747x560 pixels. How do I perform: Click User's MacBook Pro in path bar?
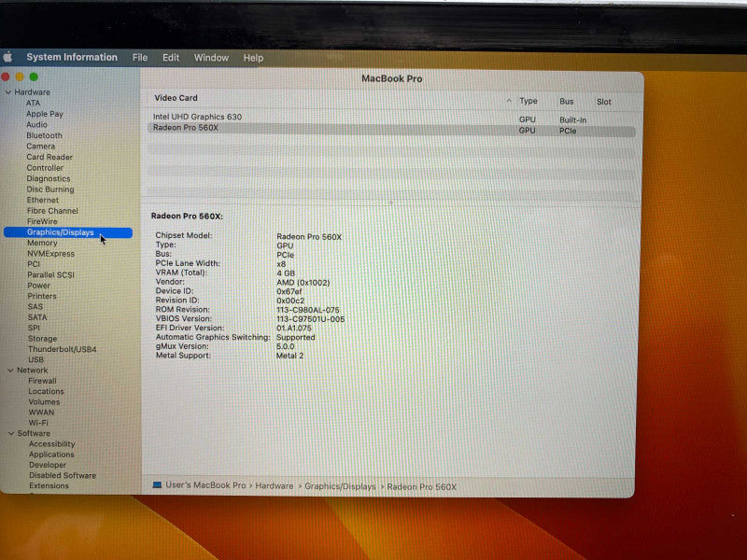pyautogui.click(x=205, y=485)
